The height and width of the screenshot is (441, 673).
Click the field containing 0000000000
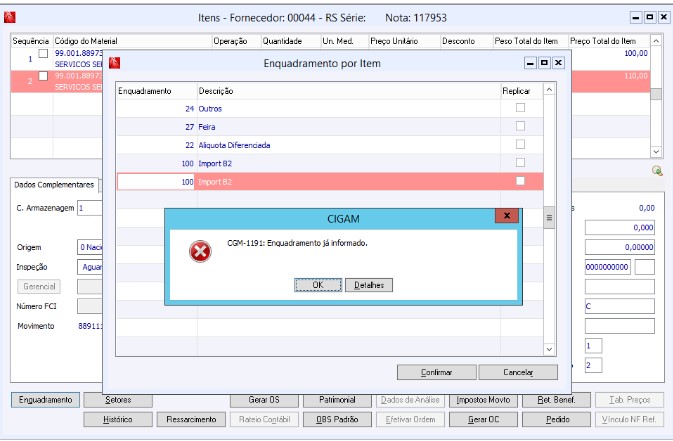[607, 267]
